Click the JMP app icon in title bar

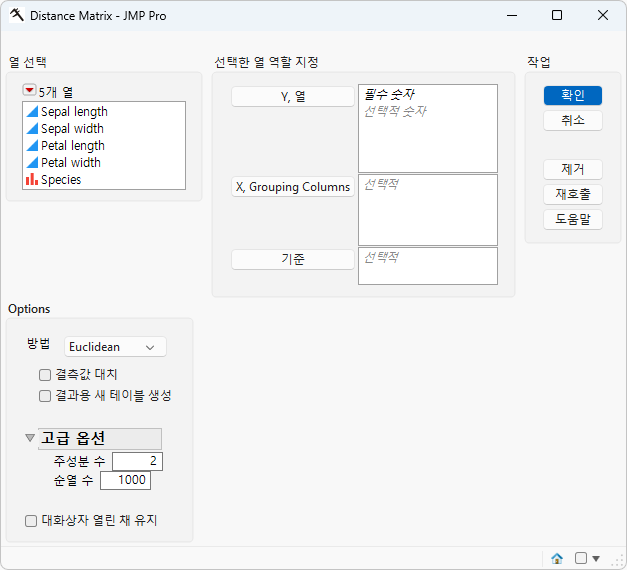tap(17, 15)
